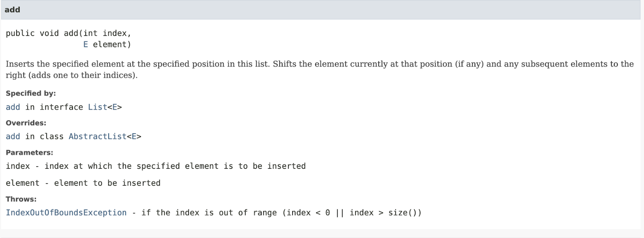
Task: Click the 'Specified by:' label
Action: (x=31, y=93)
